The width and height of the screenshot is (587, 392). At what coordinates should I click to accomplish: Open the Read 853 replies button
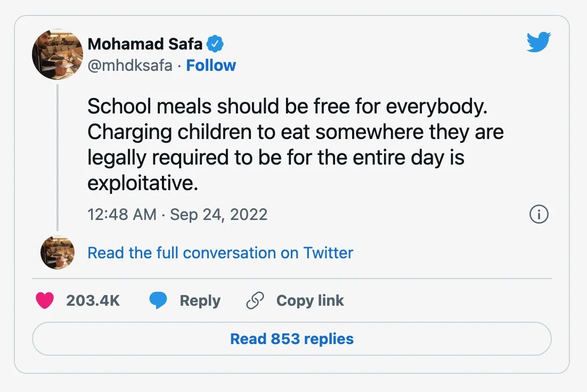click(x=292, y=339)
